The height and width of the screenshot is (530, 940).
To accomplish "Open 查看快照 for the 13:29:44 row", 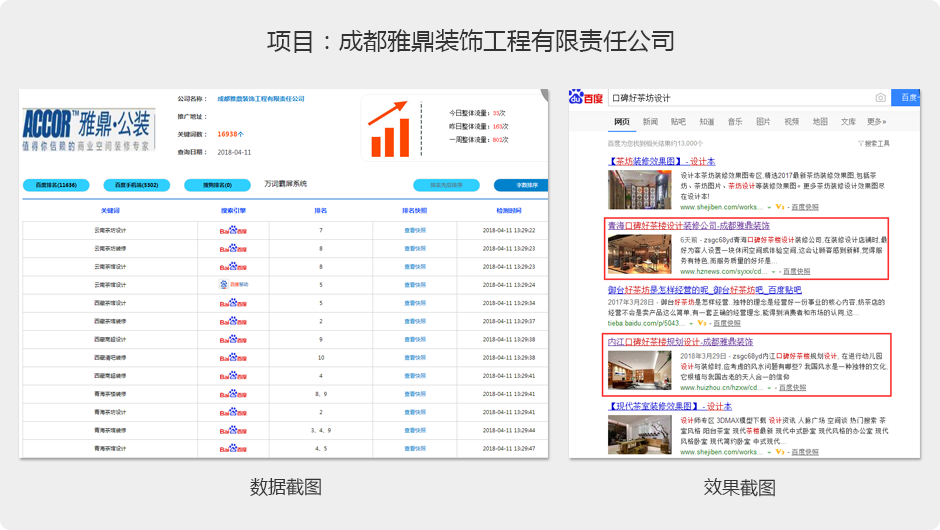I will (415, 430).
